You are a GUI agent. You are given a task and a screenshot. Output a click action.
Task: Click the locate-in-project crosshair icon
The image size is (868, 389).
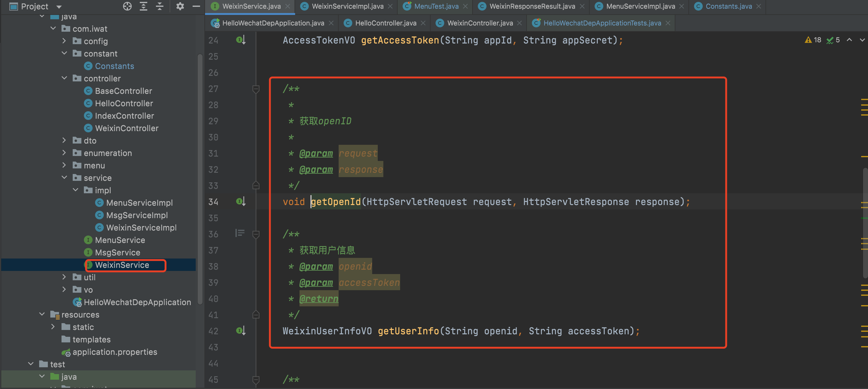pos(127,7)
